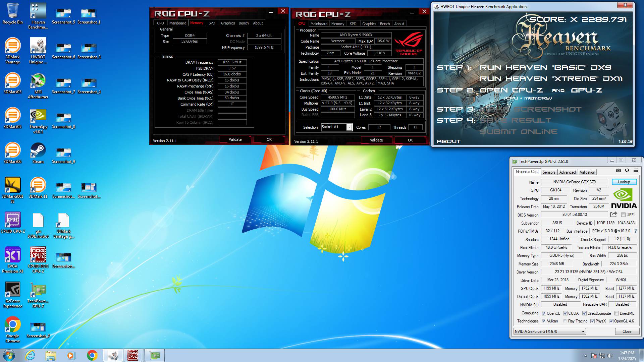Click the taskbar clock and date
Image resolution: width=644 pixels, height=362 pixels.
pyautogui.click(x=627, y=356)
